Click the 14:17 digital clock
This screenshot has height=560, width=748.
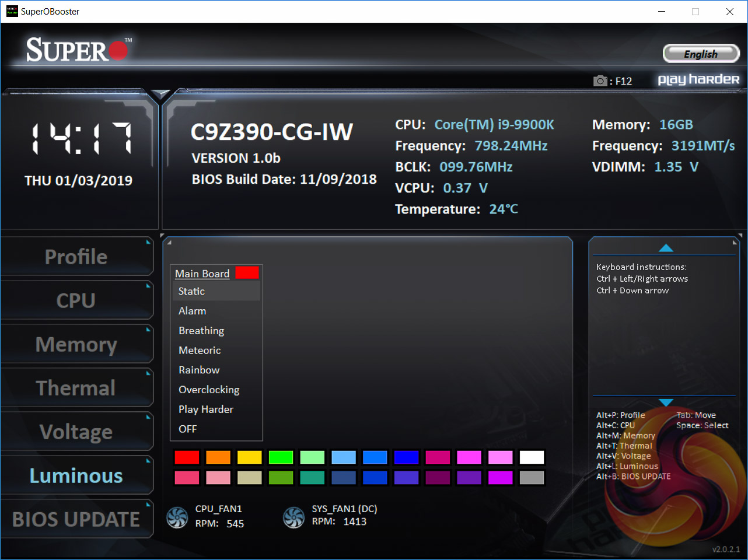81,139
